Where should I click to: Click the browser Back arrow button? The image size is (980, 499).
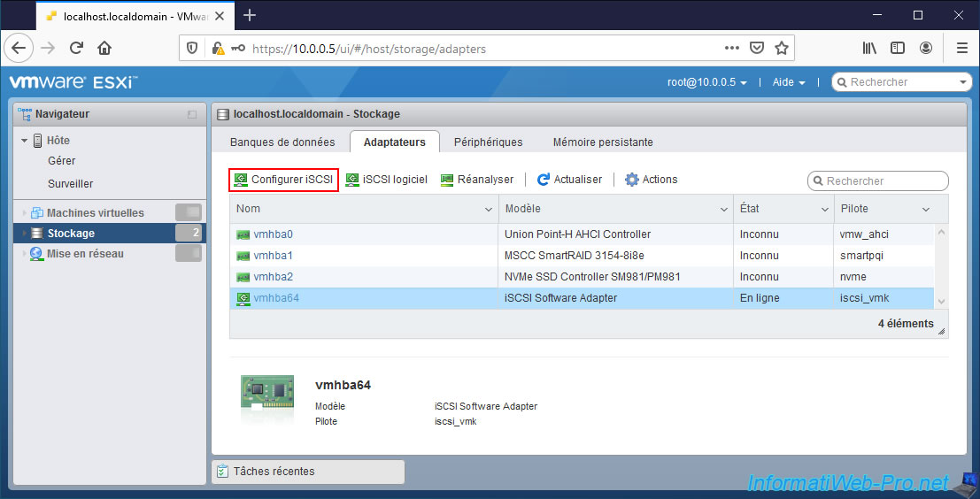(x=19, y=48)
